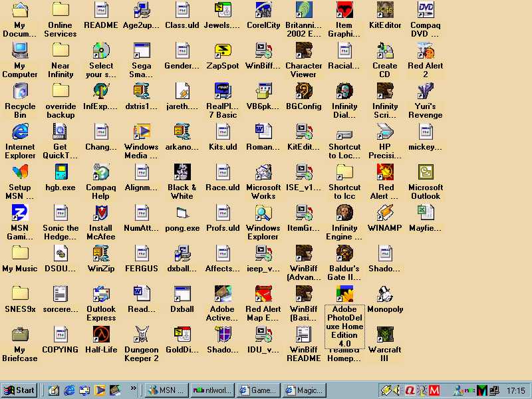
Task: Launch Windows Media Player from Quick Launch
Action: point(100,390)
